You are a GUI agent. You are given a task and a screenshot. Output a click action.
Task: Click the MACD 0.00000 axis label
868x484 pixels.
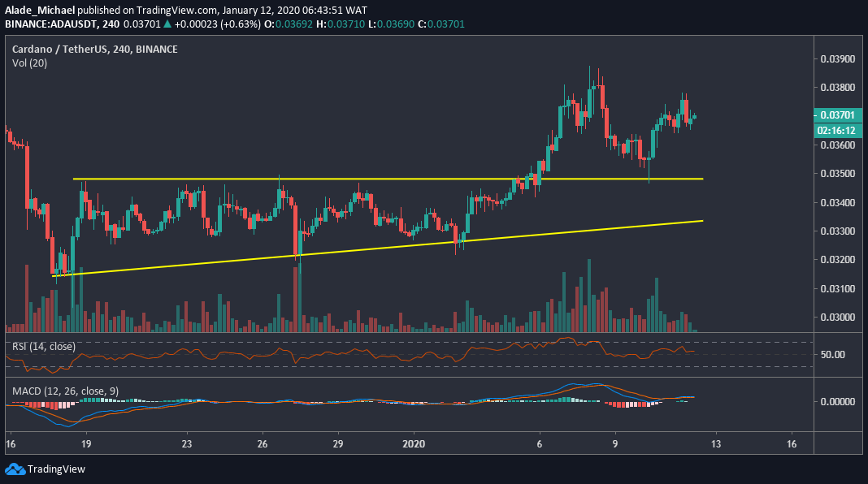coord(839,400)
